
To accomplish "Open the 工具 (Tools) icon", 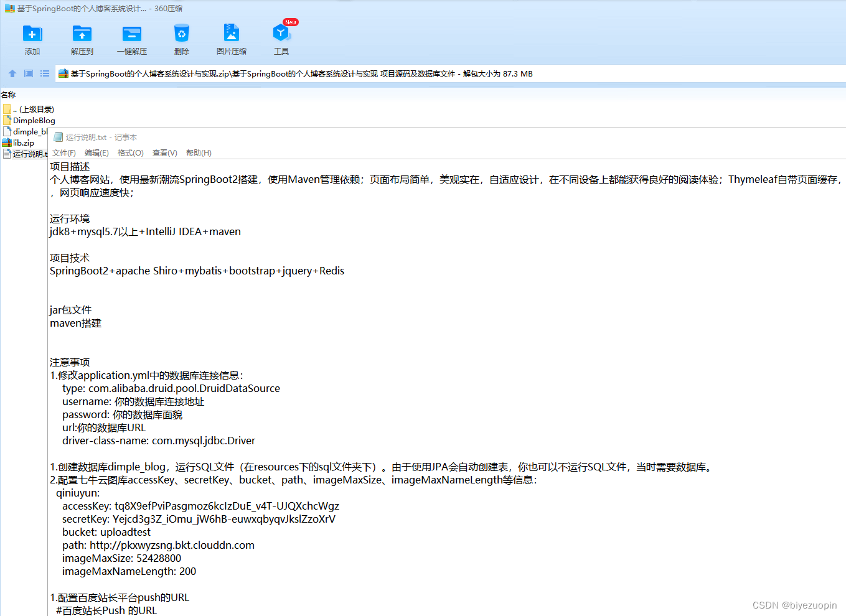I will 281,34.
